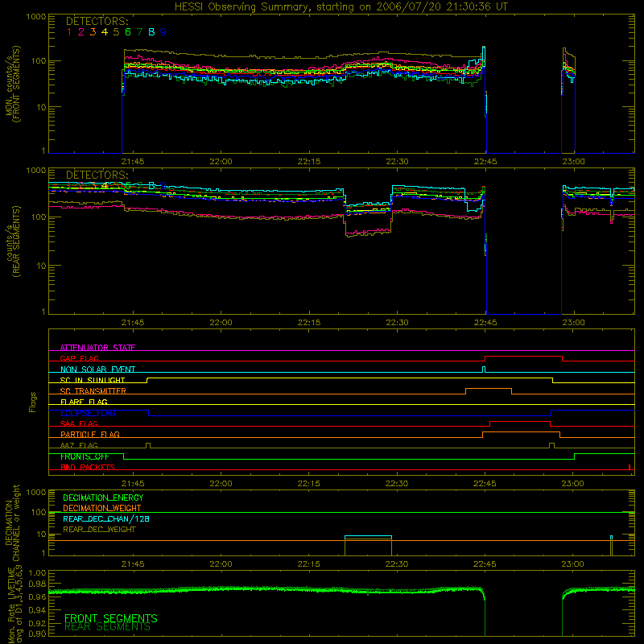
Task: Click the 1000 y-axis tick of front segments plot
Action: pyautogui.click(x=36, y=17)
